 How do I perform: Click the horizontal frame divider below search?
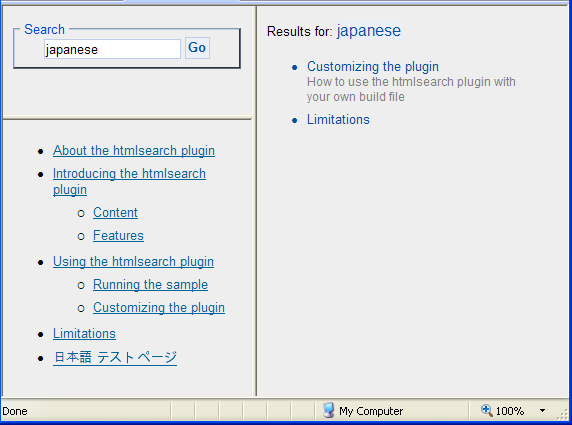point(127,118)
